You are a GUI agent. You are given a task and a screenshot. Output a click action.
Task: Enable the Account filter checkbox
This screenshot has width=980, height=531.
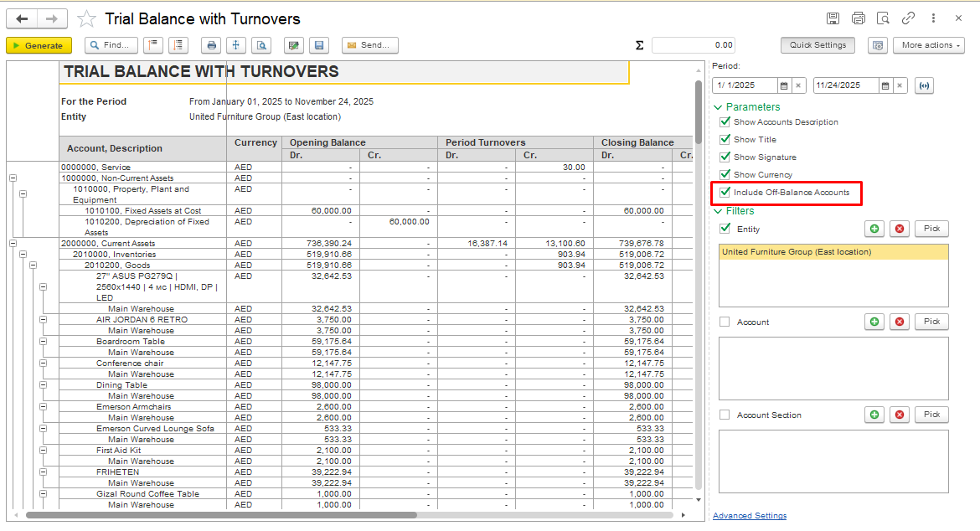point(725,322)
